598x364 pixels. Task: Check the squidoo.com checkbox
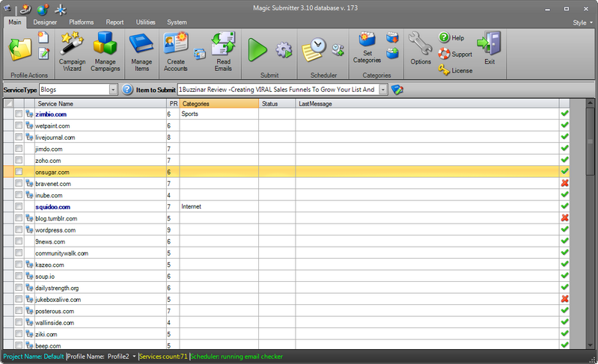coord(19,206)
